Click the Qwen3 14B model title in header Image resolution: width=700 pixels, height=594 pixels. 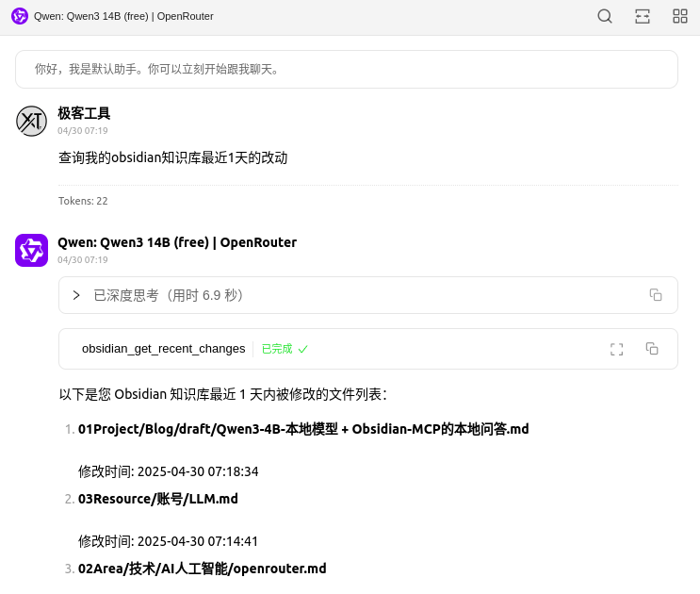click(123, 16)
